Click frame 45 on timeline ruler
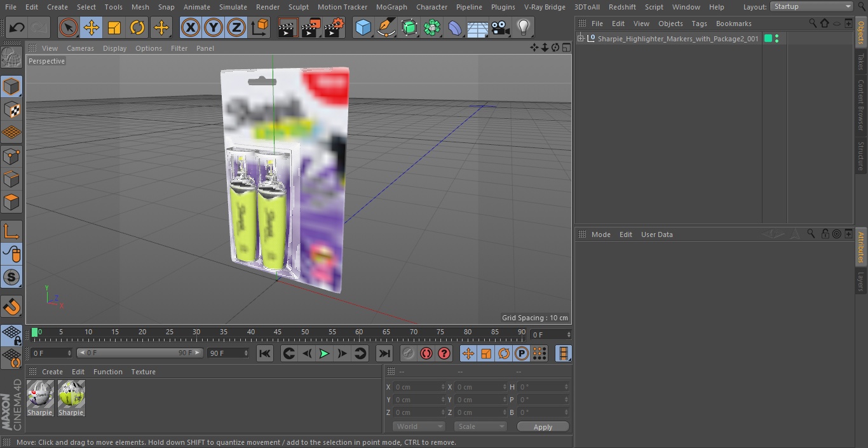Image resolution: width=868 pixels, height=448 pixels. (278, 333)
